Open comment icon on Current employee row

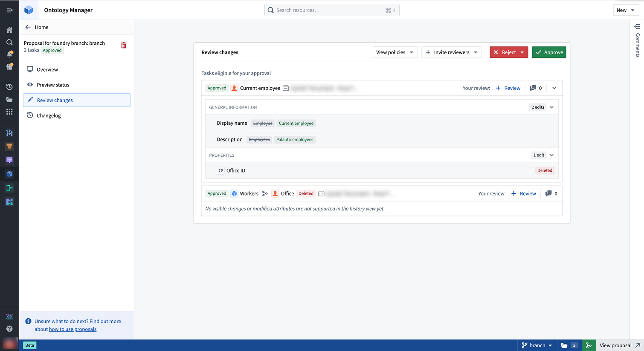click(x=533, y=88)
